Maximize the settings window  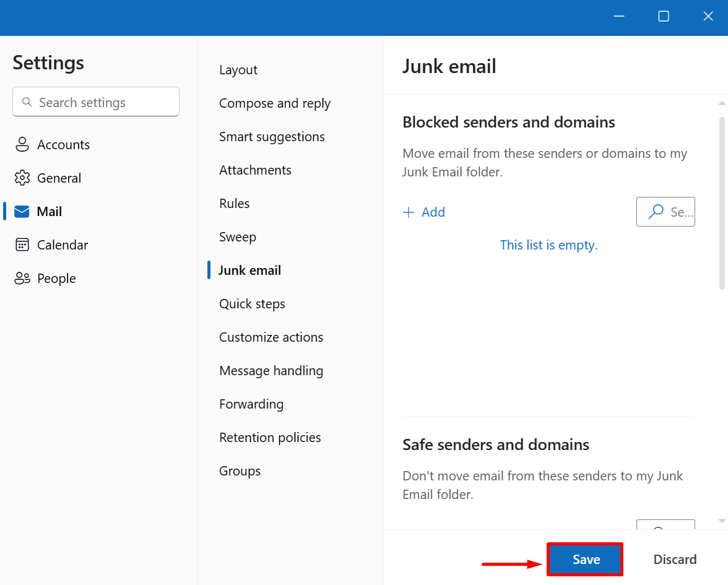click(x=664, y=16)
